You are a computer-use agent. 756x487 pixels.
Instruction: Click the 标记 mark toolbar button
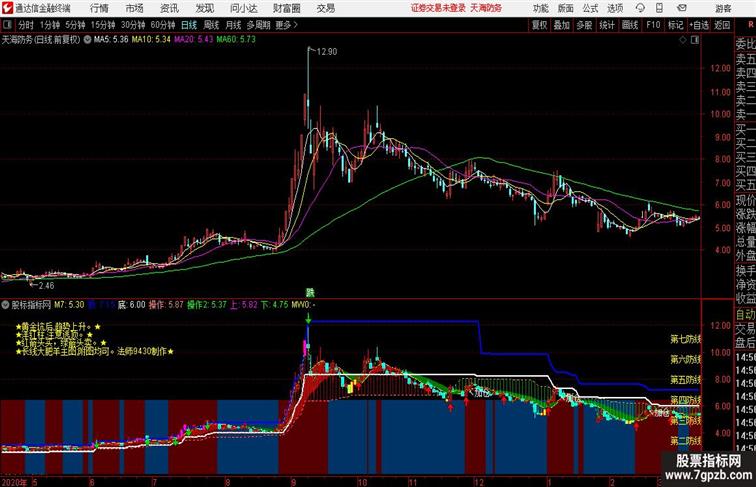coord(675,25)
